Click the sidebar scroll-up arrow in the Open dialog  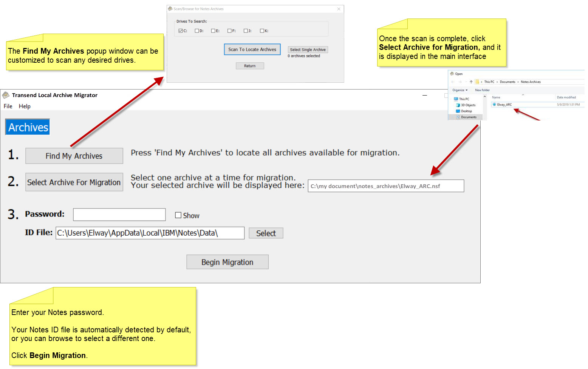(484, 97)
